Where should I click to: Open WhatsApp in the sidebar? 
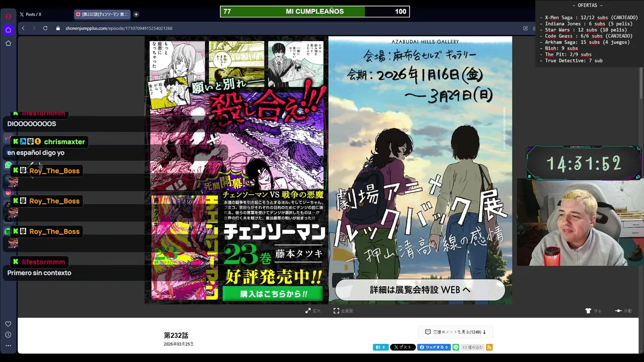point(8,165)
